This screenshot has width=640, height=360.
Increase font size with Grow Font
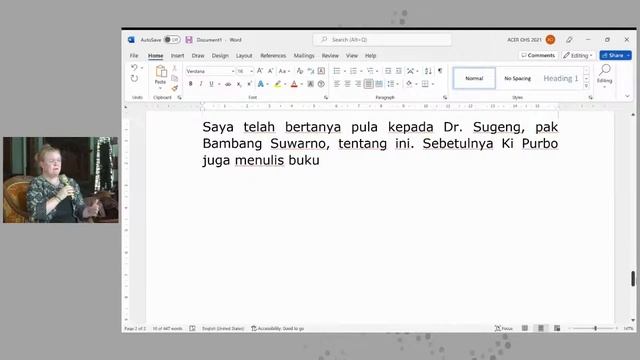coord(260,71)
